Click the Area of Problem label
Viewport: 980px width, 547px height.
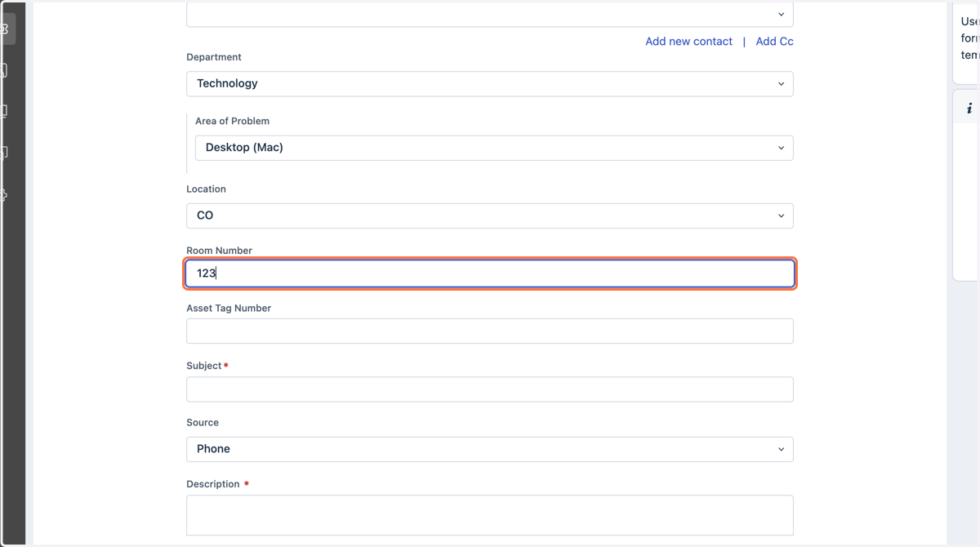[x=232, y=121]
